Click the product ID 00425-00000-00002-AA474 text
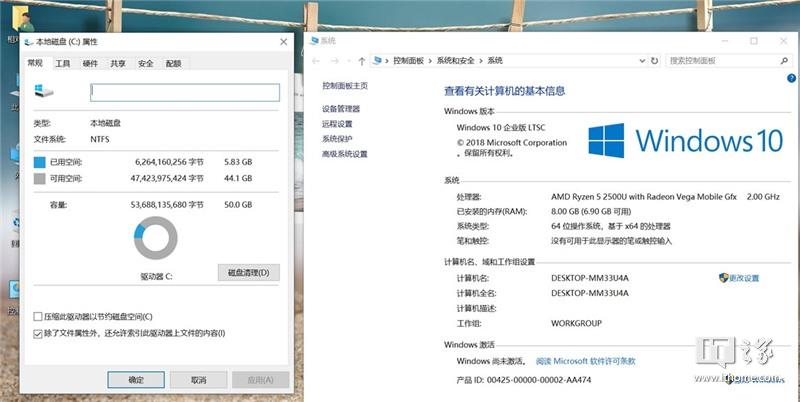Screen dimensions: 800x402 (539, 380)
